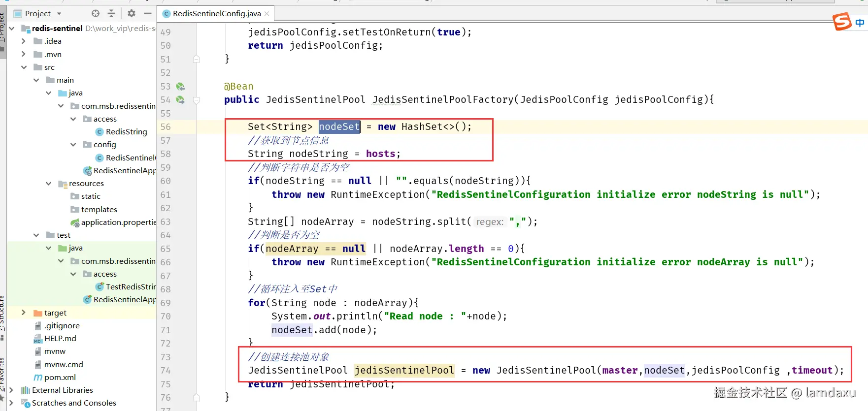This screenshot has height=411, width=868.
Task: Select the access package under main
Action: click(100, 119)
